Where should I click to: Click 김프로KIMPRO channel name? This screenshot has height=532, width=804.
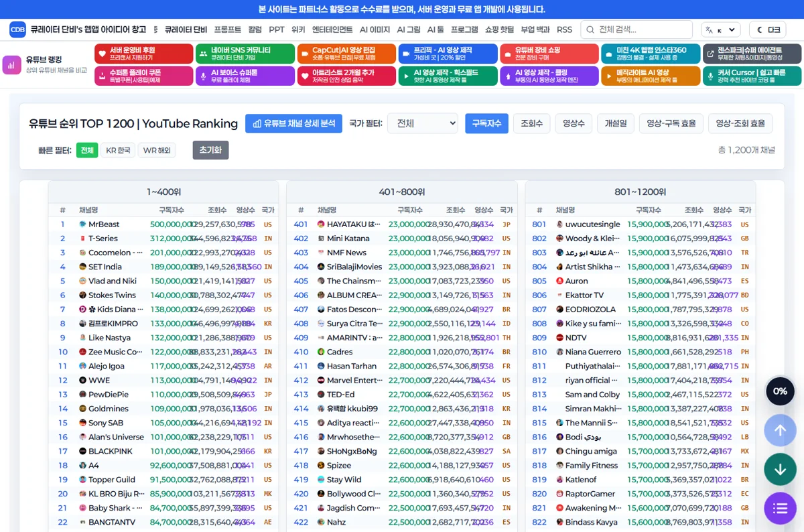coord(113,324)
